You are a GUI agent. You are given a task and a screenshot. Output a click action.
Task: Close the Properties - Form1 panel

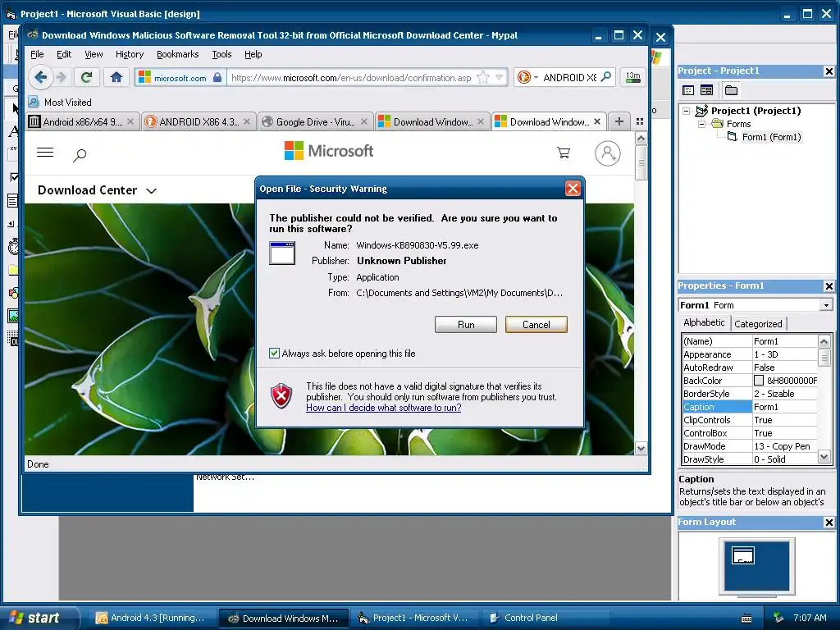click(x=829, y=286)
